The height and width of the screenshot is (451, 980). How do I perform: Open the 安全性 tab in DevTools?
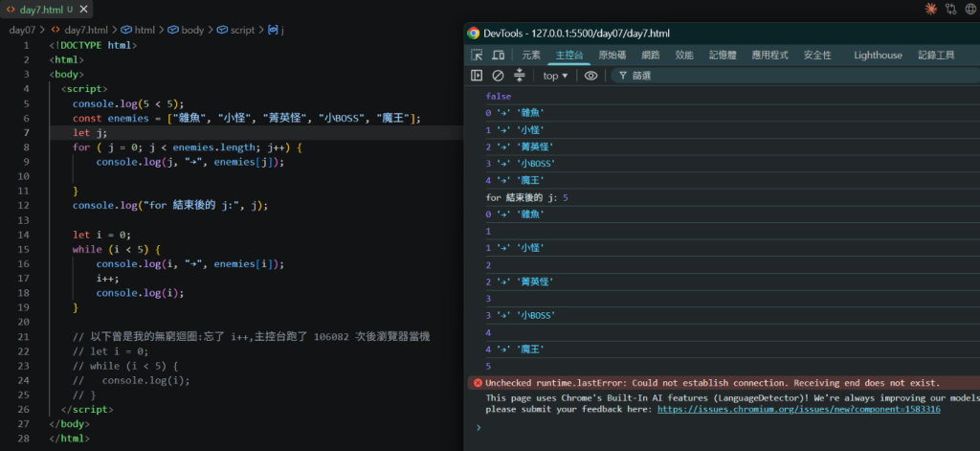click(x=817, y=55)
